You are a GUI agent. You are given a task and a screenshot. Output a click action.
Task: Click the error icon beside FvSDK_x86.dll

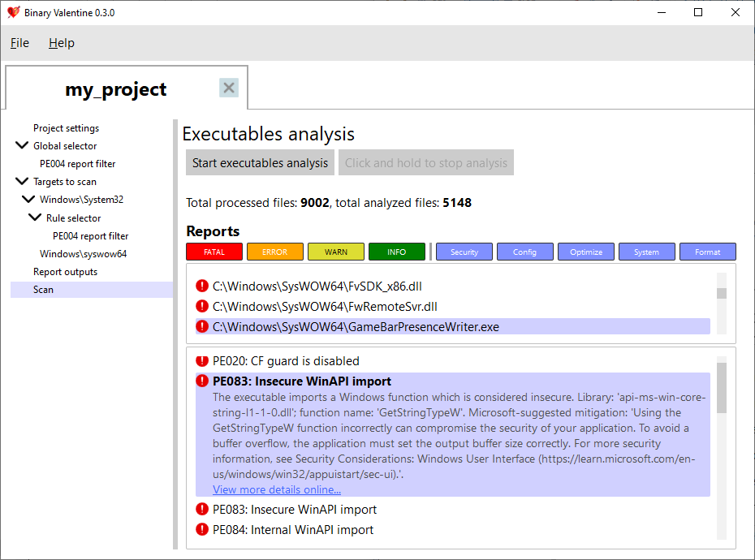[x=202, y=286]
